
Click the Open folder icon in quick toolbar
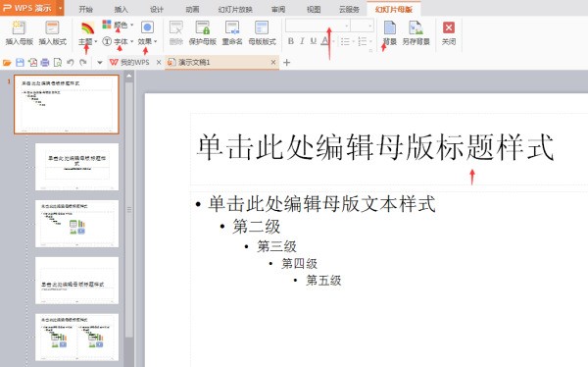7,63
